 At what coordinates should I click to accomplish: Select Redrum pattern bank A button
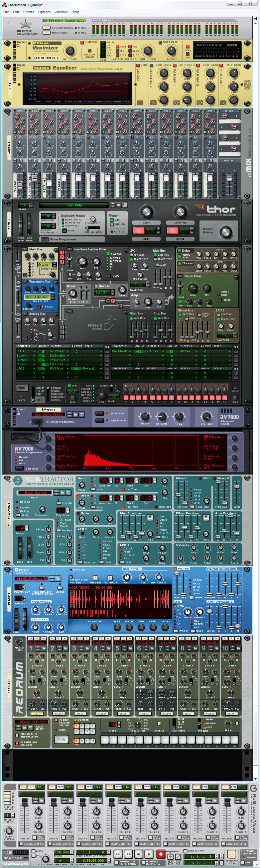(76, 740)
